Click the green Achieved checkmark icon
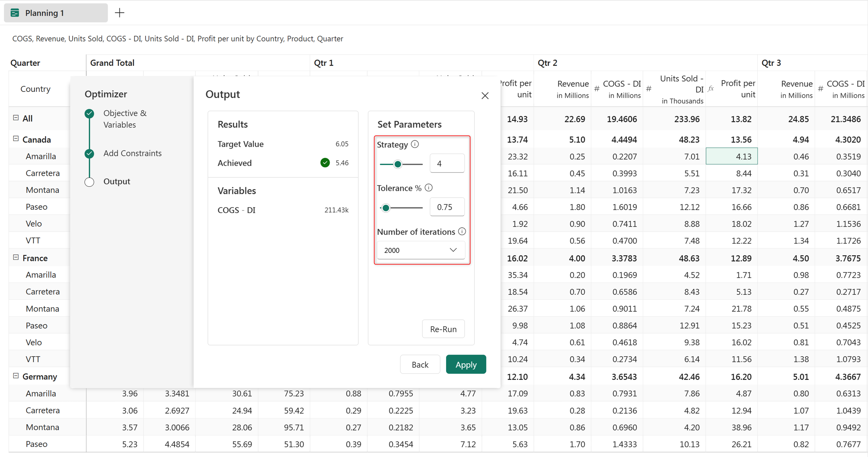The height and width of the screenshot is (457, 868). [325, 163]
